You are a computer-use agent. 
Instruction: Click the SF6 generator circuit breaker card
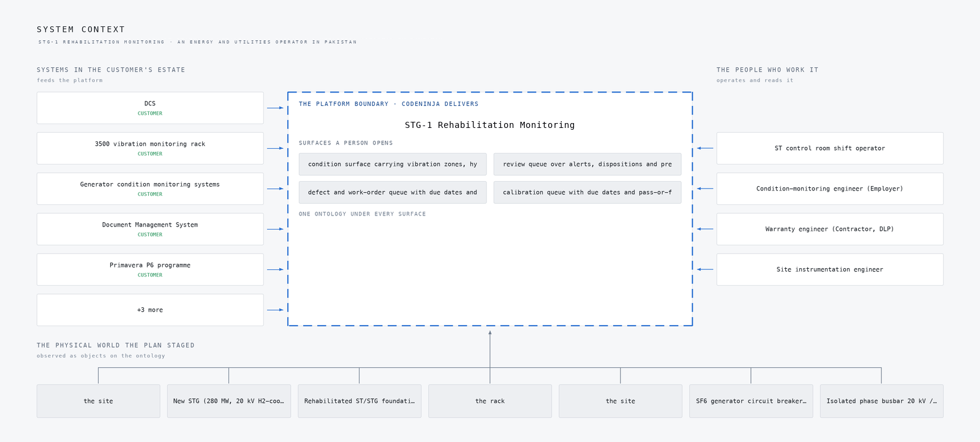(x=751, y=401)
